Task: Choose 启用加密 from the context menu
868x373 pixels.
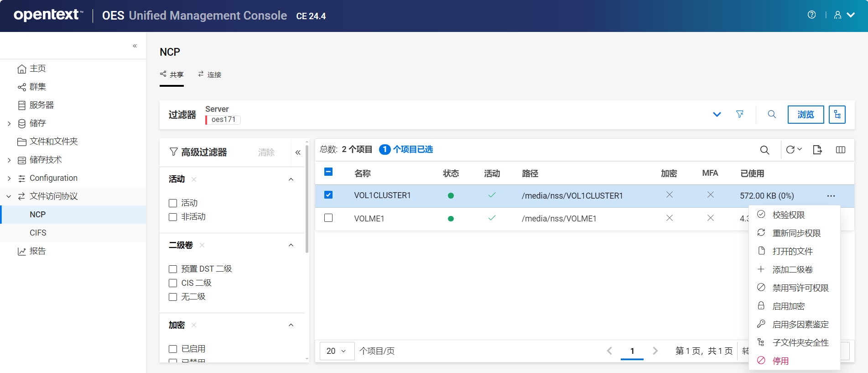Action: [788, 306]
